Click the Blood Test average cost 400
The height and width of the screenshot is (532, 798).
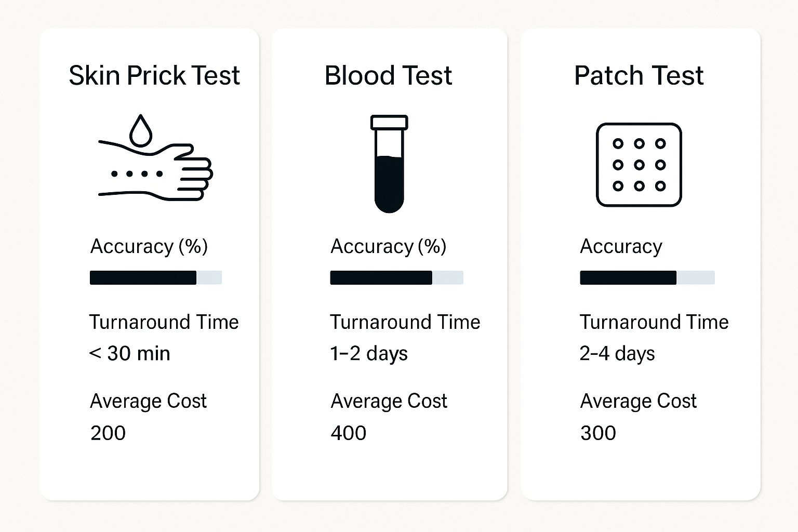(349, 433)
